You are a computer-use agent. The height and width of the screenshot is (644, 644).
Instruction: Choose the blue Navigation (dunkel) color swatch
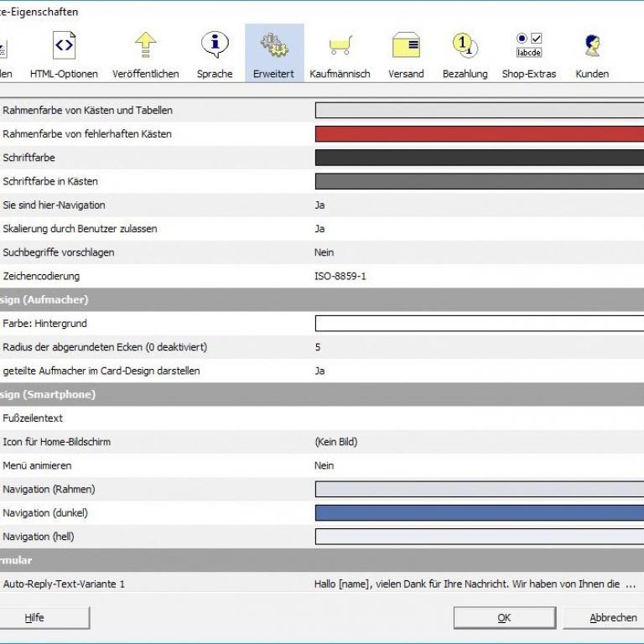(x=479, y=513)
